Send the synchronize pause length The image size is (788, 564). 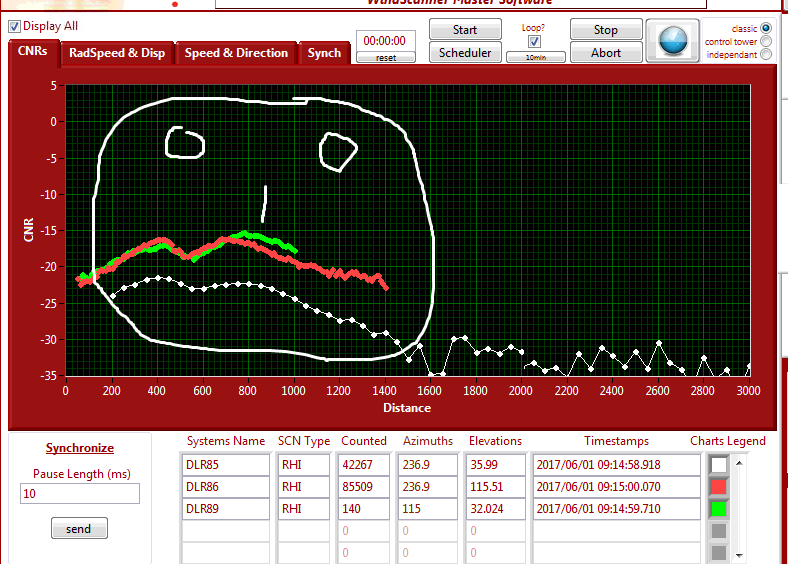click(79, 529)
